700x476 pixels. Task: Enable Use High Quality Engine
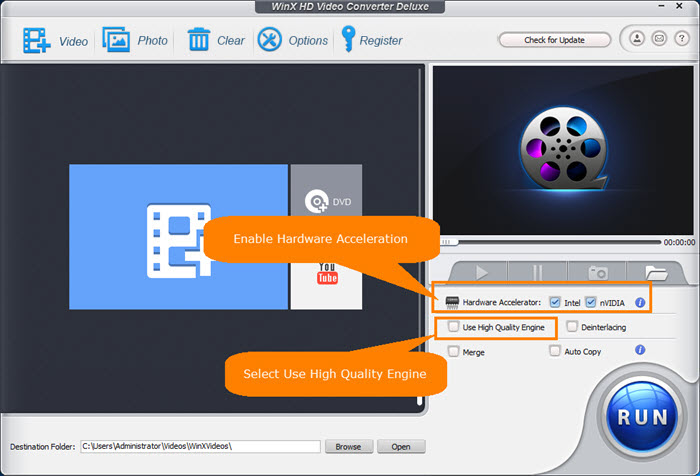(453, 326)
